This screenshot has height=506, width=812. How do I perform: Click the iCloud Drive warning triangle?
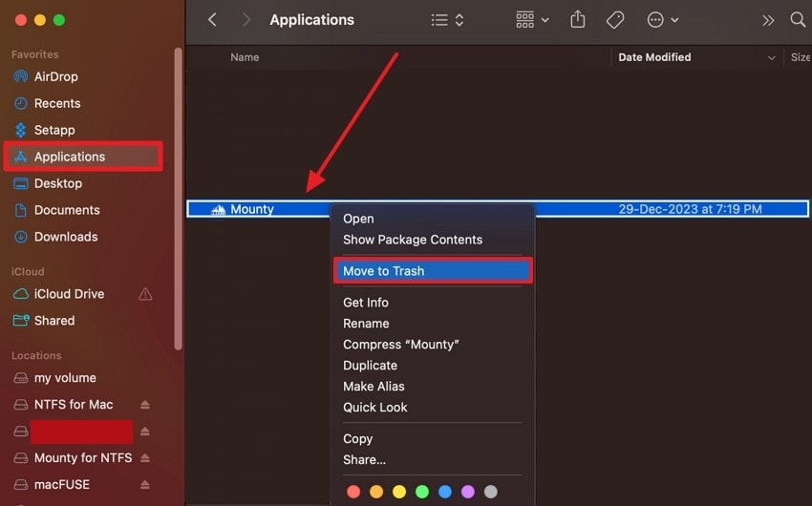click(x=145, y=294)
